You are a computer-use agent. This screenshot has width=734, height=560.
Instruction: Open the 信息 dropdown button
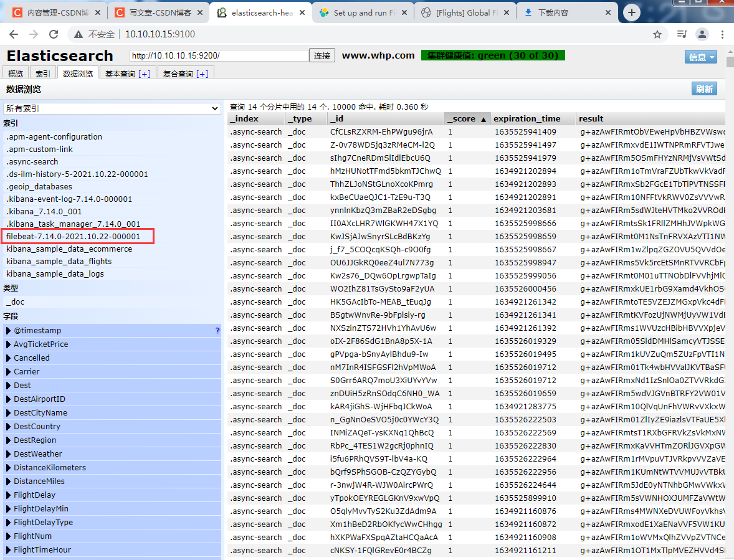701,57
